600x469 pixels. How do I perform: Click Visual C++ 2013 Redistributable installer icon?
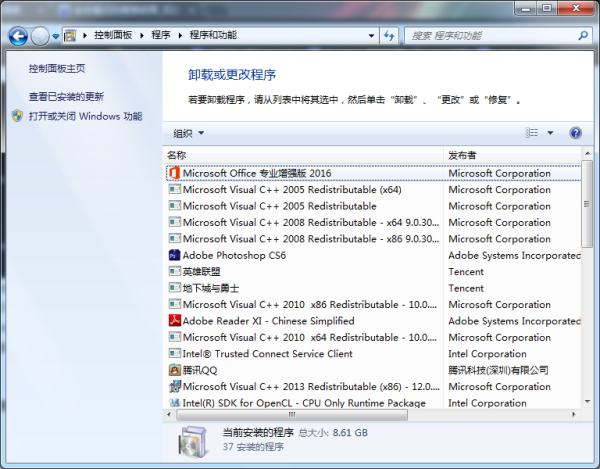coord(174,386)
